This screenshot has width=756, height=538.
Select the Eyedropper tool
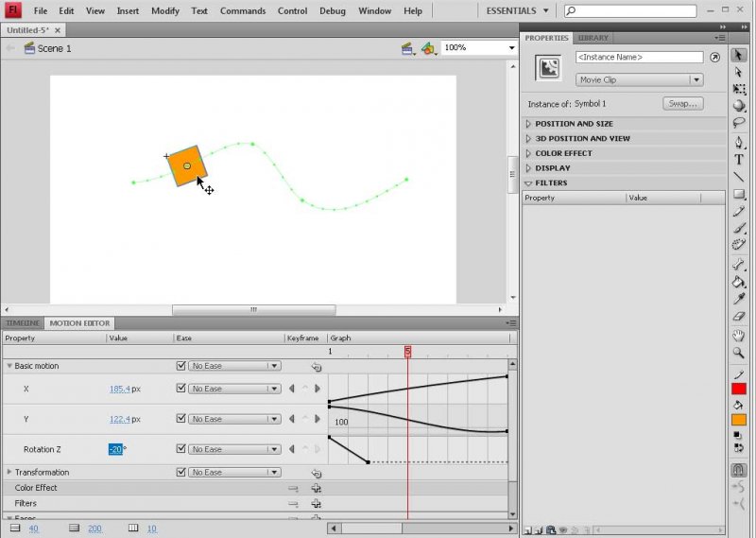pyautogui.click(x=739, y=299)
